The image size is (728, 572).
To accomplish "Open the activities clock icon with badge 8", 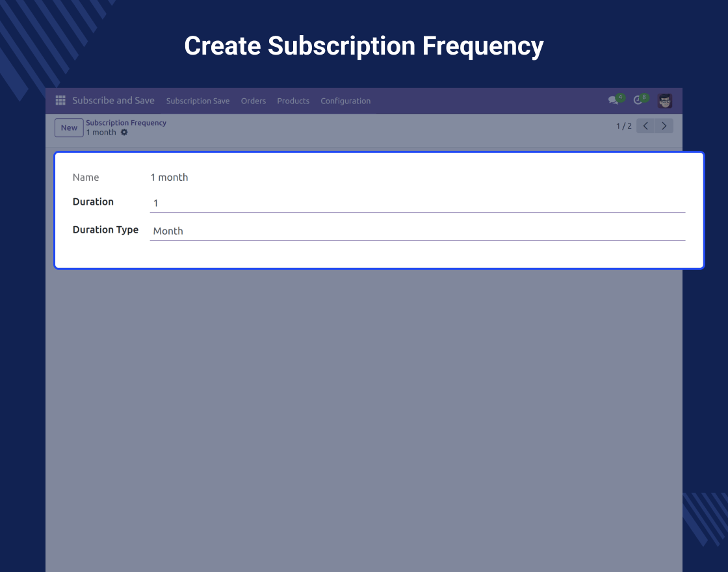I will tap(641, 100).
